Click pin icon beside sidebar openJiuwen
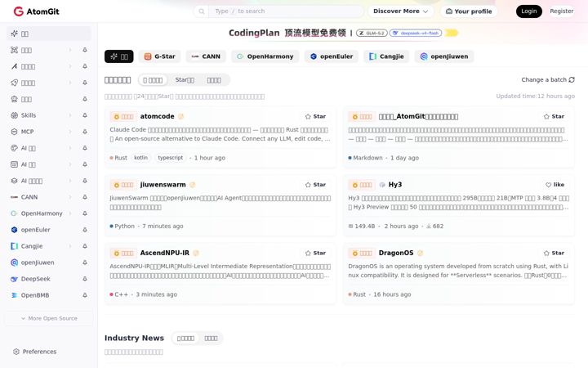588x368 pixels. [x=85, y=263]
